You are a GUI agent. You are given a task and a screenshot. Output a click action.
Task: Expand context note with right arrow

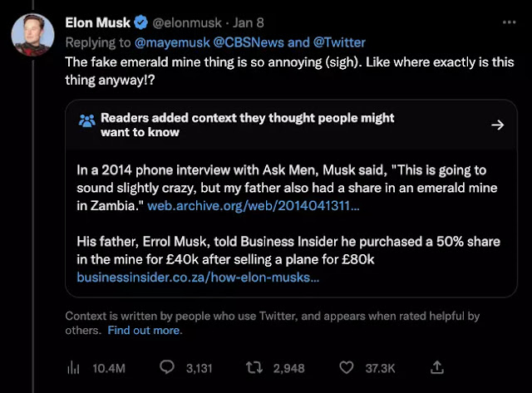(498, 125)
